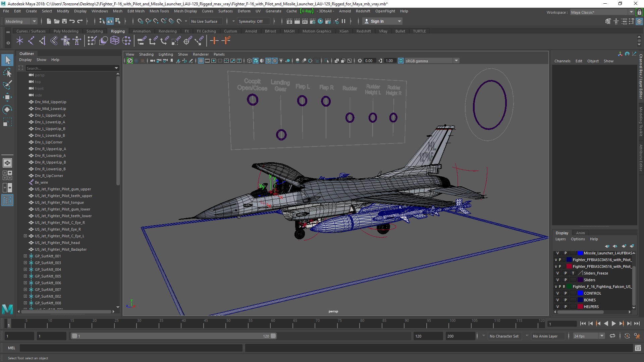Viewport: 644px width, 362px height.
Task: Click the time range slider bar
Action: pos(174,336)
